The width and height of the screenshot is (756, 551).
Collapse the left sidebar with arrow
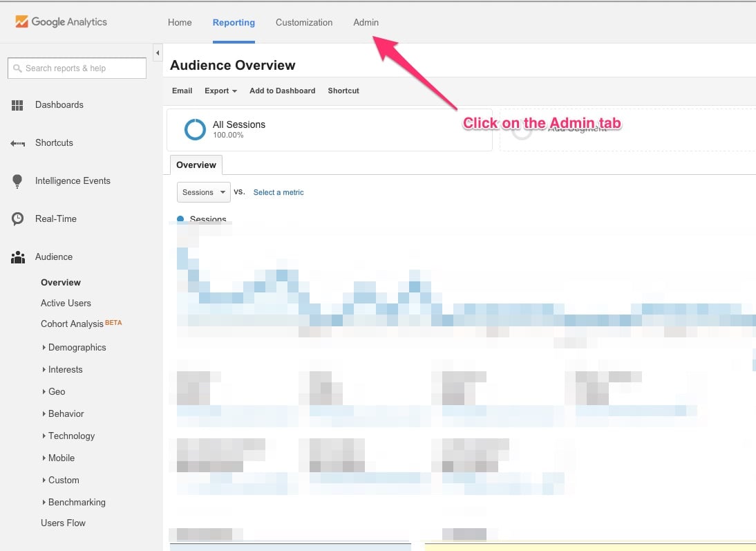[158, 53]
